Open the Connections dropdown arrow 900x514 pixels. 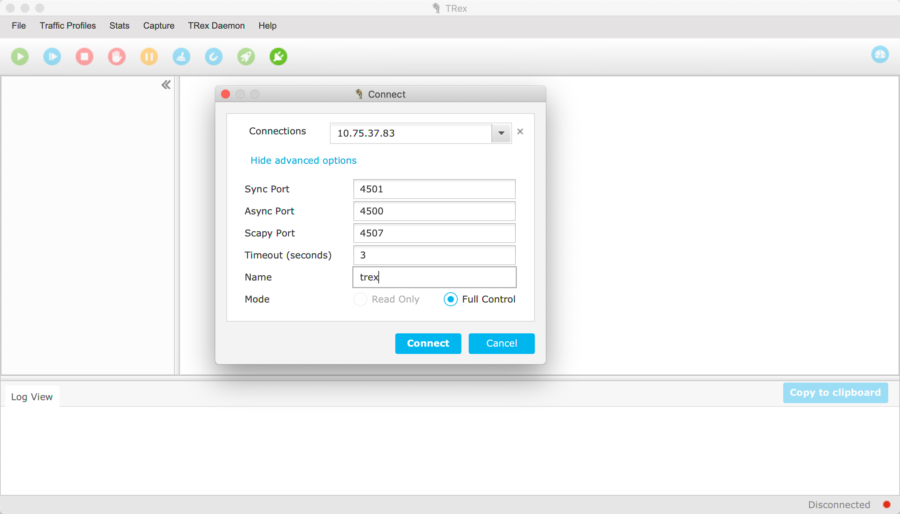pyautogui.click(x=501, y=133)
